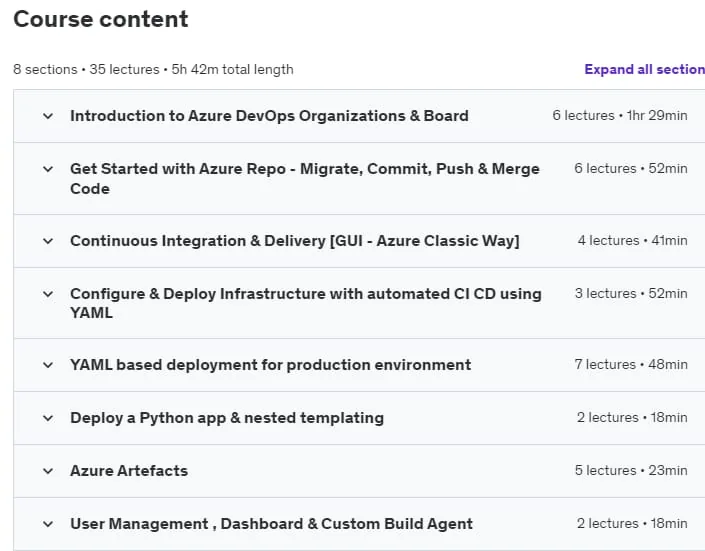Image resolution: width=705 pixels, height=551 pixels.
Task: Click the Expand all sections link
Action: tap(644, 69)
